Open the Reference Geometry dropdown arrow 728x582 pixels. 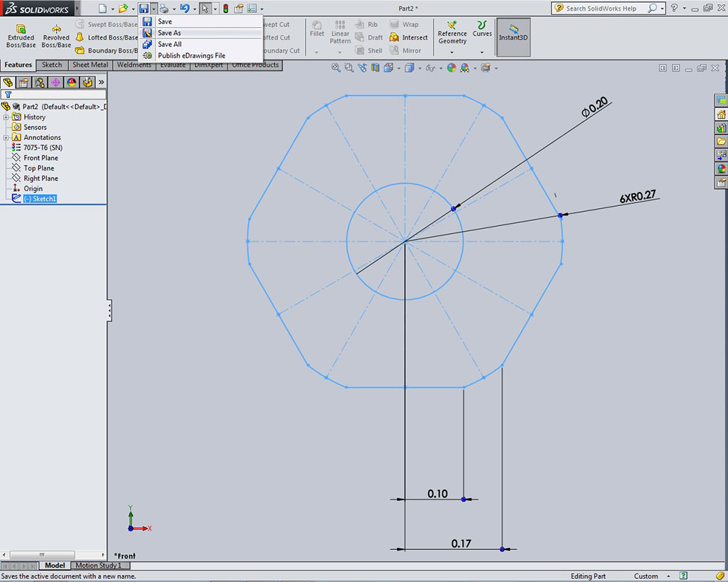pos(452,52)
